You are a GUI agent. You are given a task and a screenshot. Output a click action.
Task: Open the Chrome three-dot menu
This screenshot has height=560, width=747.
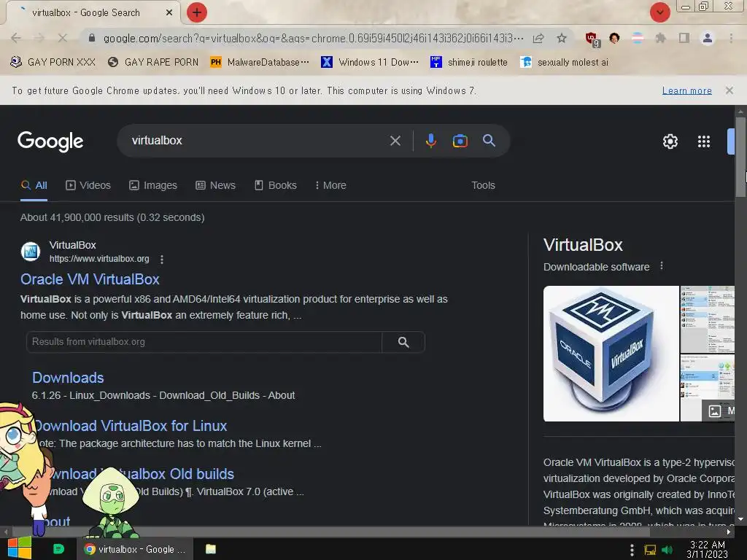pos(731,38)
